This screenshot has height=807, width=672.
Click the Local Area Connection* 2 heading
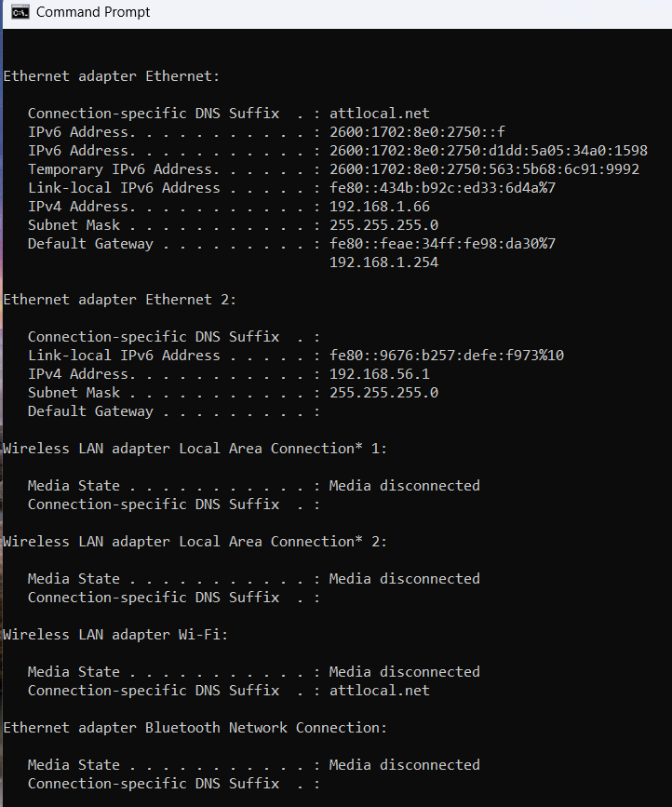coord(195,542)
